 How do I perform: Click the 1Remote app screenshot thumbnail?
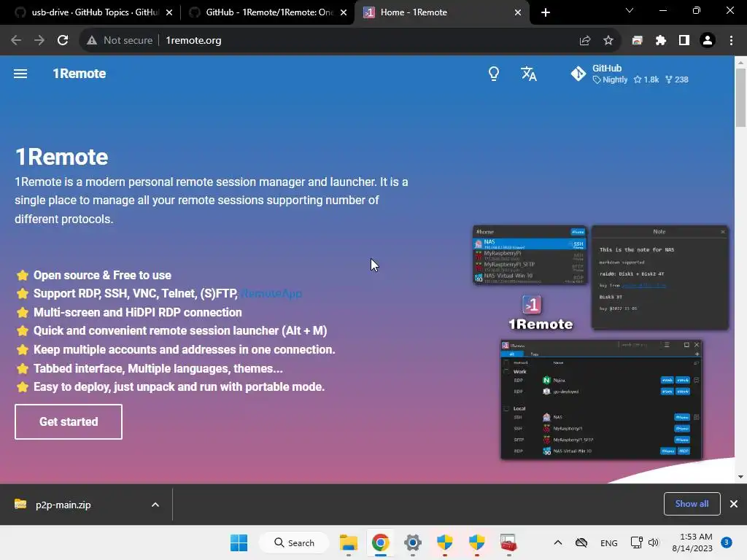[600, 343]
